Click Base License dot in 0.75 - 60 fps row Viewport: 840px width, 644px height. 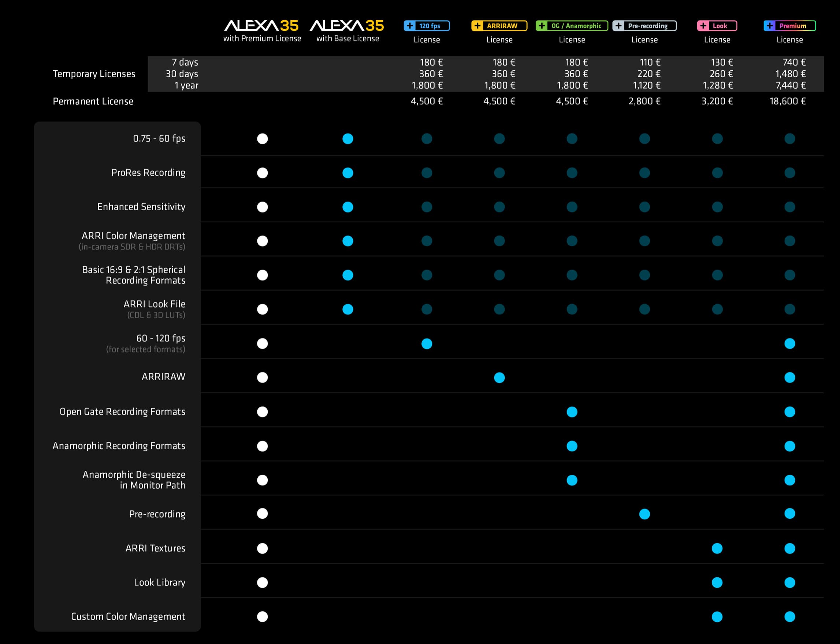click(348, 139)
